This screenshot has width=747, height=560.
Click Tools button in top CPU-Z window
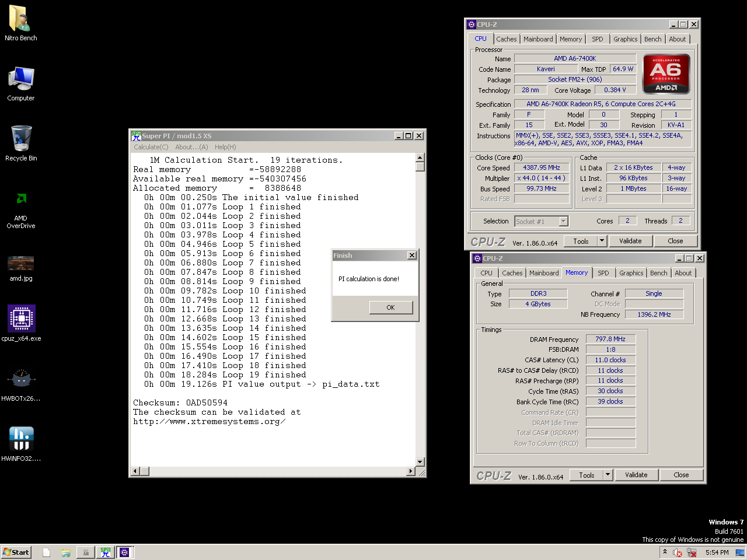coord(581,242)
